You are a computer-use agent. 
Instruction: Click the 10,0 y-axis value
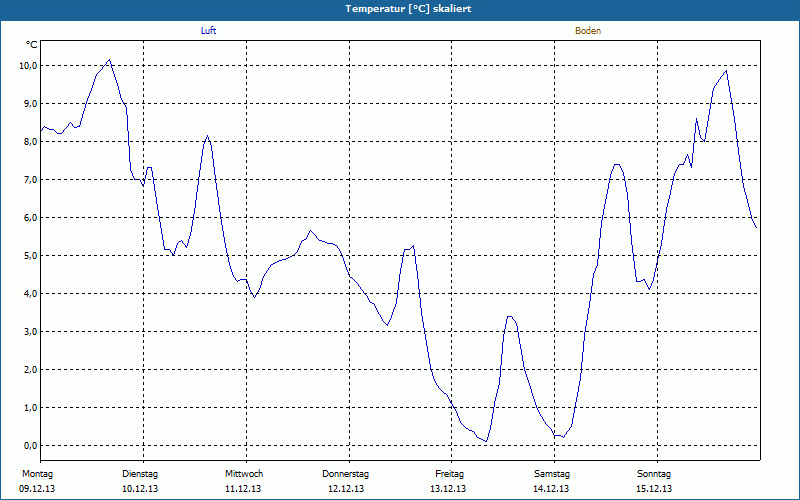pyautogui.click(x=29, y=65)
